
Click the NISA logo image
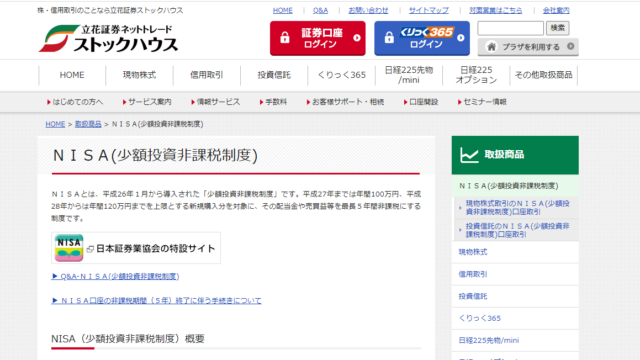(x=69, y=248)
